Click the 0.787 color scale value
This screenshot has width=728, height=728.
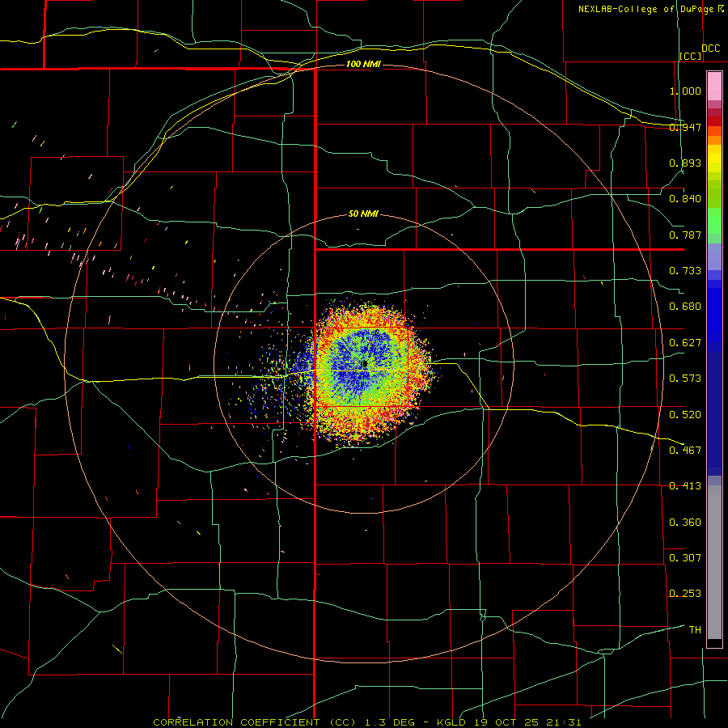685,235
